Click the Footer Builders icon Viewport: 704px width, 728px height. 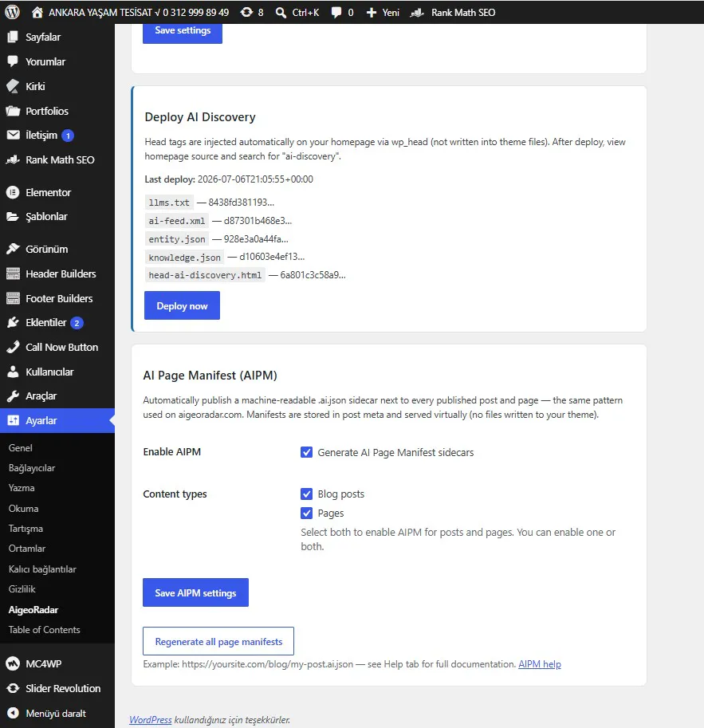click(13, 298)
